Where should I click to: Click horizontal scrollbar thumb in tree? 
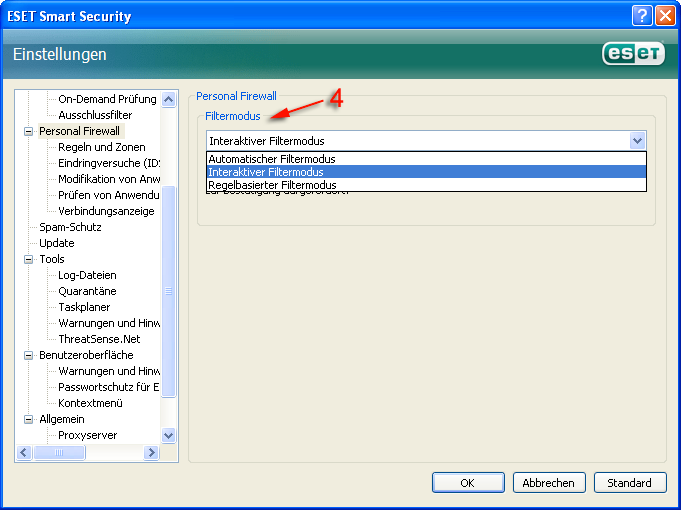point(59,453)
